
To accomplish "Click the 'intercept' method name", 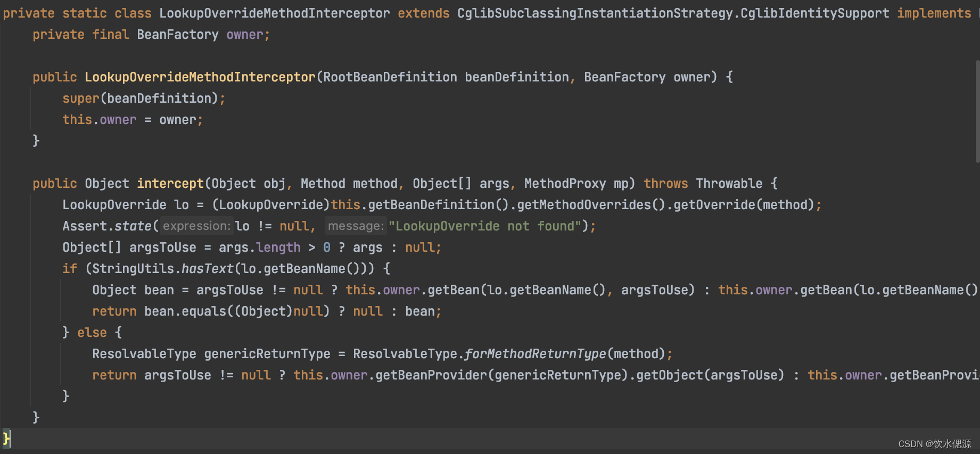I will tap(170, 184).
